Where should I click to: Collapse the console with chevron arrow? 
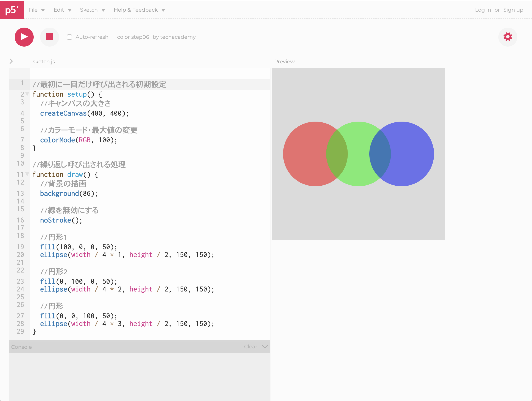click(x=265, y=347)
